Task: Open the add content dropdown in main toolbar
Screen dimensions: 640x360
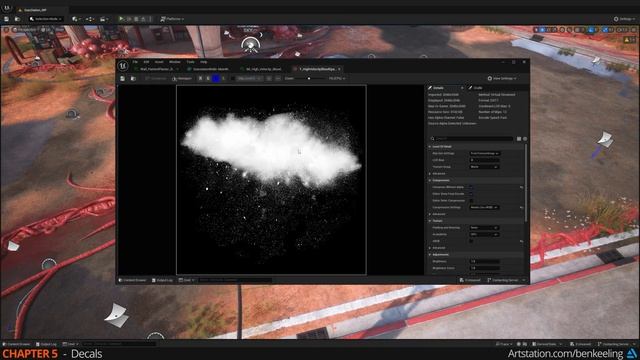Action: pos(76,19)
